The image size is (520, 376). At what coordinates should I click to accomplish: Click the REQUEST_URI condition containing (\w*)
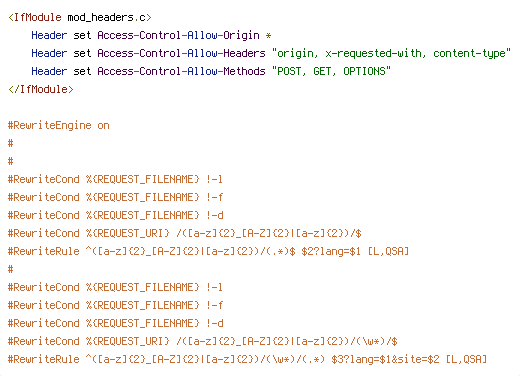tap(203, 341)
